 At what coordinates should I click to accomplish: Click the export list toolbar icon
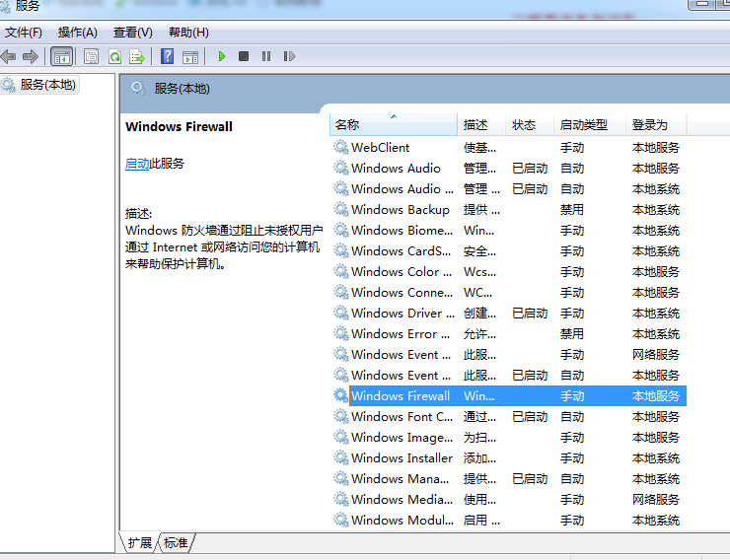tap(137, 57)
